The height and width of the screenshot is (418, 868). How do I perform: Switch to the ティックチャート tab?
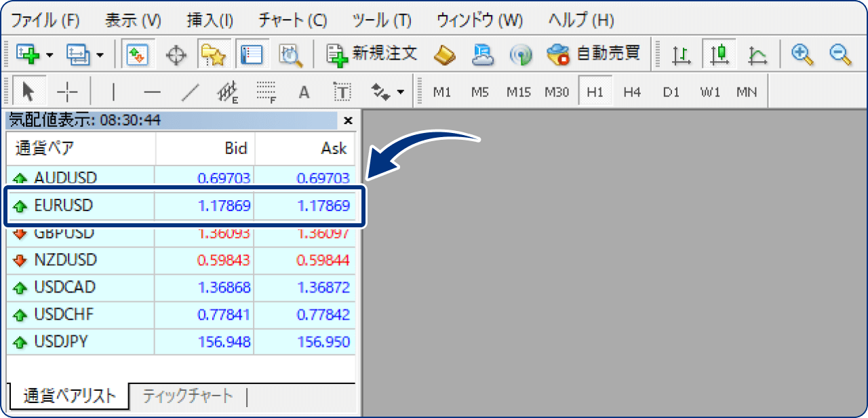[x=188, y=396]
